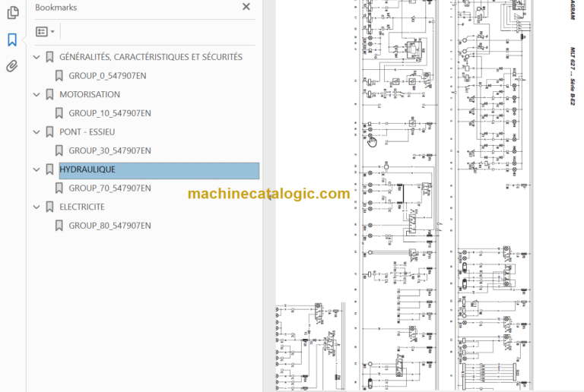Collapse the PONT - ESSIEU bookmark group
The width and height of the screenshot is (584, 392).
36,132
